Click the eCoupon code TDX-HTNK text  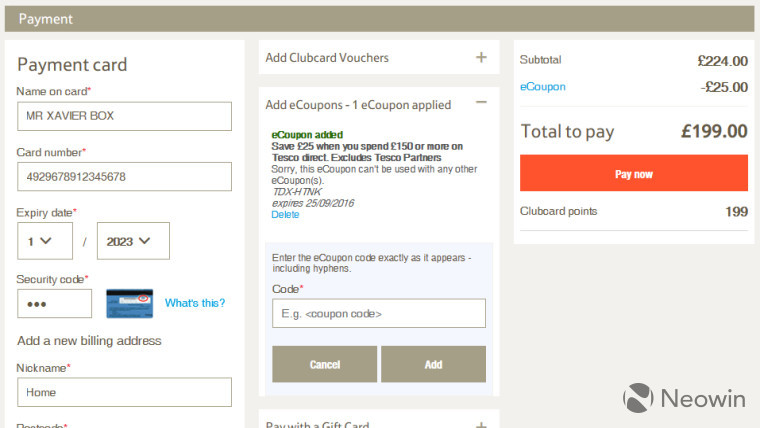pyautogui.click(x=297, y=192)
